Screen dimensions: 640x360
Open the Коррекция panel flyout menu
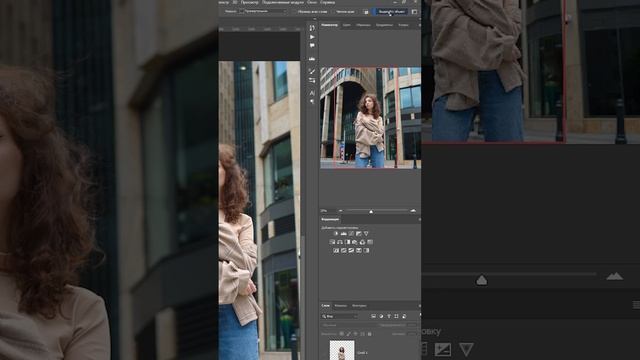pos(419,220)
